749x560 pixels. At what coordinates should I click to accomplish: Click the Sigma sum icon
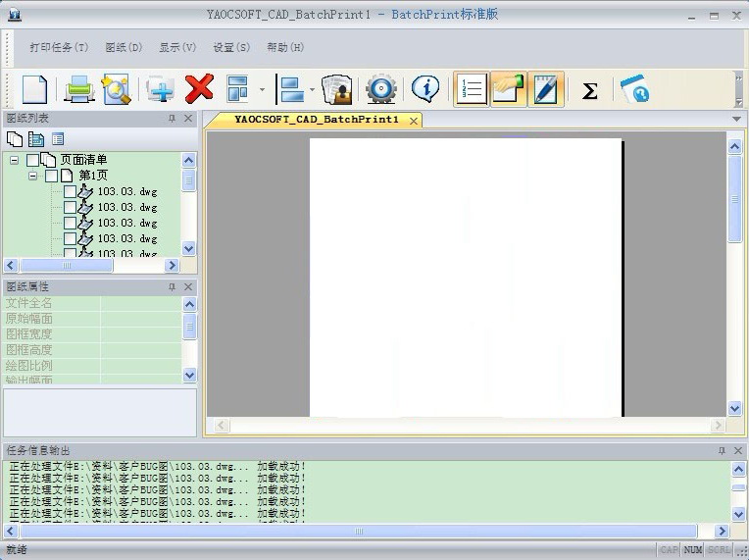coord(589,91)
